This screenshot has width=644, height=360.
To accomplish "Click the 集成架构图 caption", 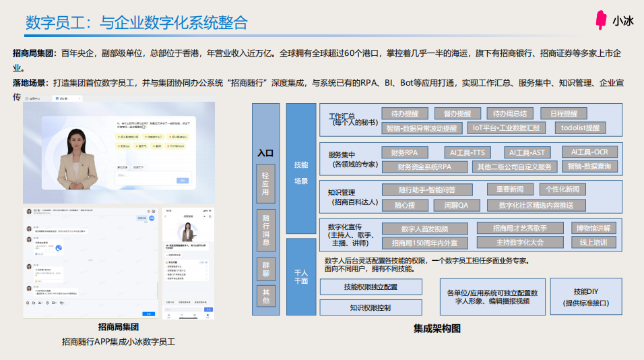I will coord(437,328).
